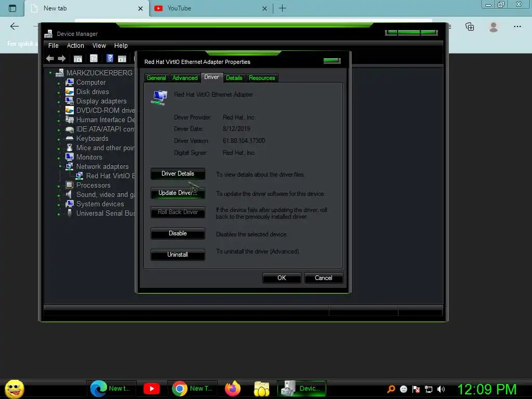
Task: Click the Computer category icon in tree
Action: (x=70, y=82)
